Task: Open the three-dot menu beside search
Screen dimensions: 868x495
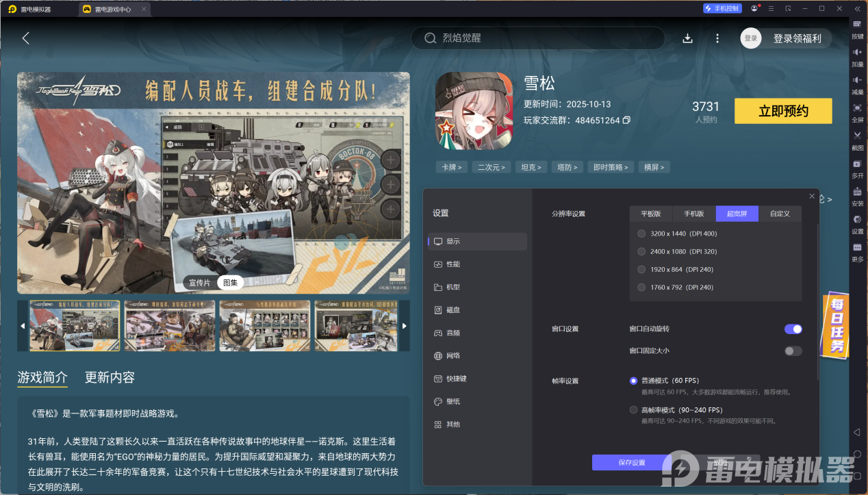Action: pos(717,38)
